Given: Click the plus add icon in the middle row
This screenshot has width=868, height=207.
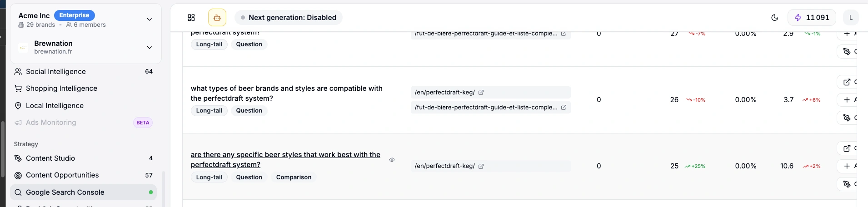Looking at the screenshot, I should click(x=847, y=100).
